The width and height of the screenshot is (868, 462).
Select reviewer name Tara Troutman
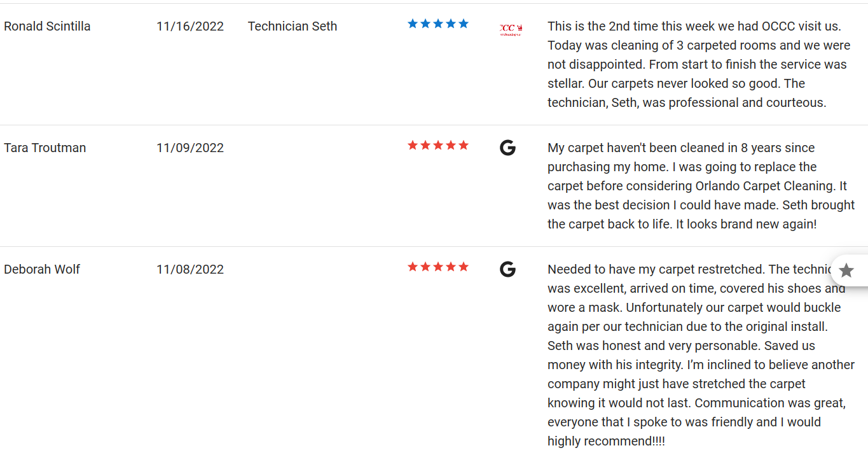45,148
